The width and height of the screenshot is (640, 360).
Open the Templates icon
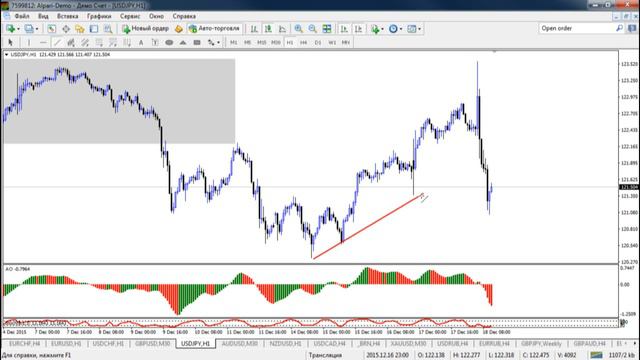point(412,29)
